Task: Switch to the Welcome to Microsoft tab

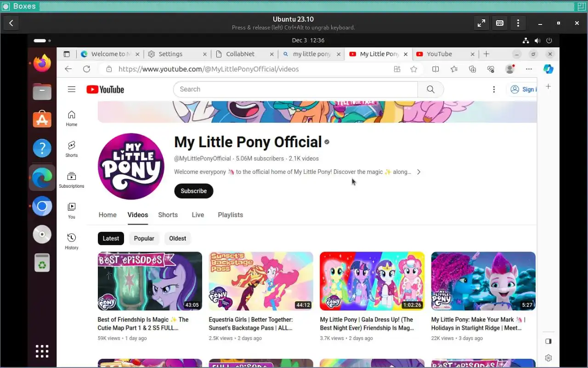Action: pos(109,54)
